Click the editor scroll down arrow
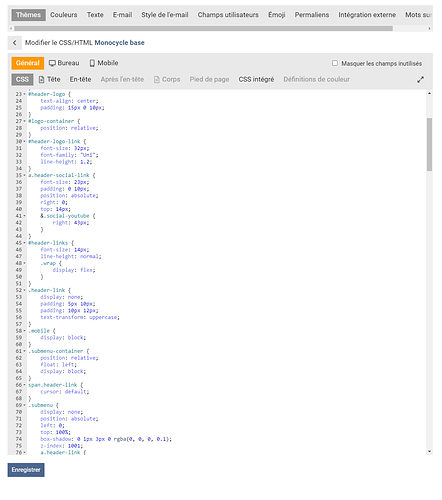442x500 pixels. point(429,451)
